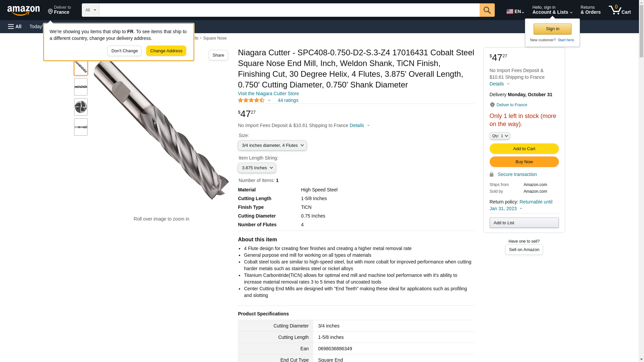Click the search magnifier button
Viewport: 644px width, 362px height.
click(487, 10)
